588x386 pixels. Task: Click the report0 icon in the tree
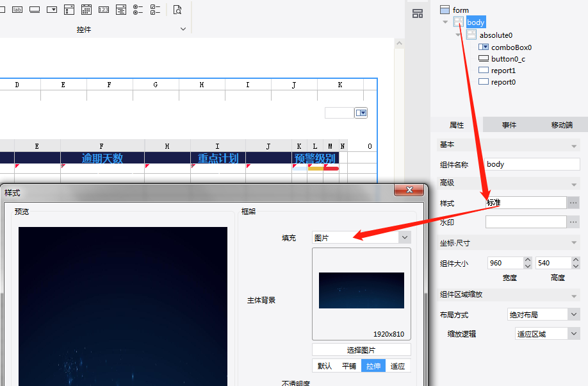[x=484, y=81]
